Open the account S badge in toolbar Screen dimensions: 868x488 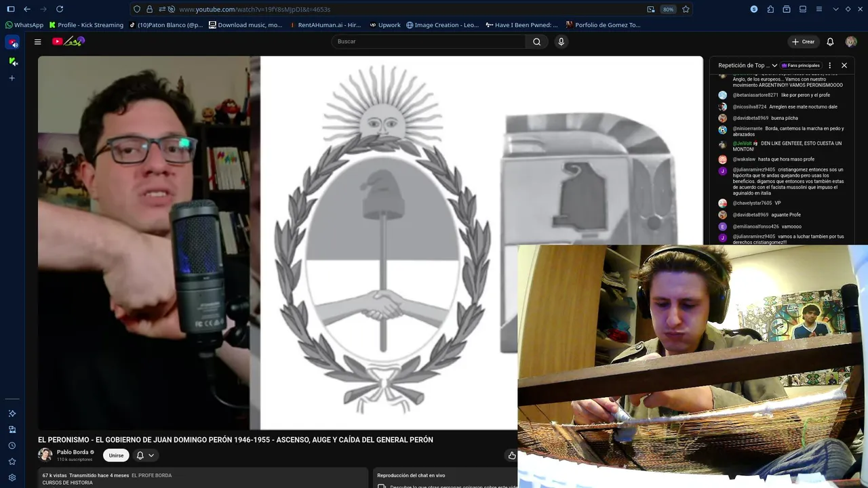point(754,9)
